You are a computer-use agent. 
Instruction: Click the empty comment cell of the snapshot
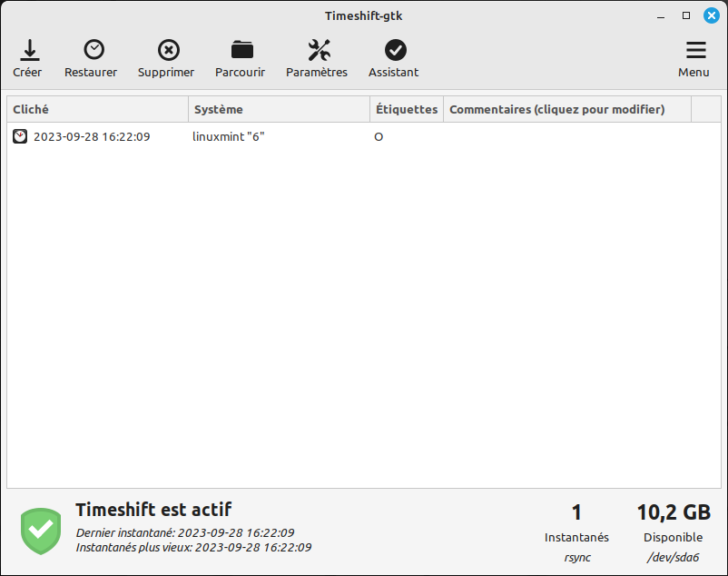[x=567, y=136]
